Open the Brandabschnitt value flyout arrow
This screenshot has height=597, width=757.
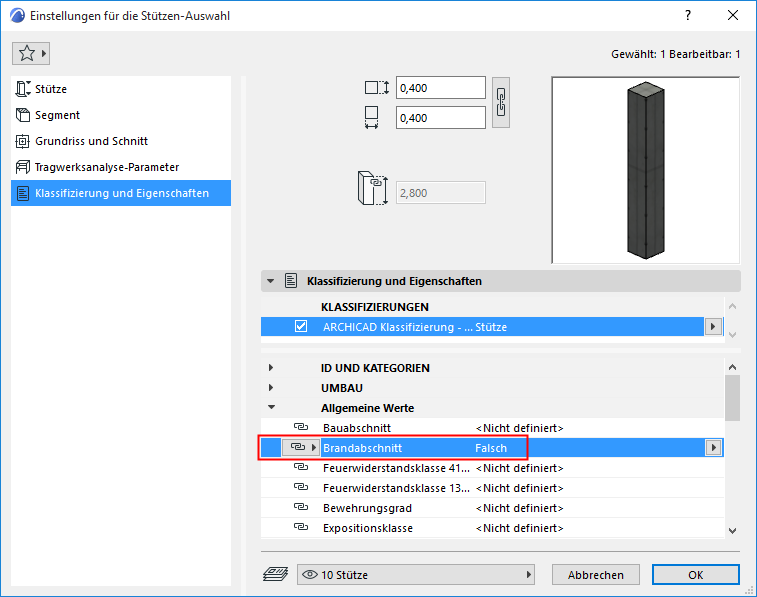[x=713, y=447]
